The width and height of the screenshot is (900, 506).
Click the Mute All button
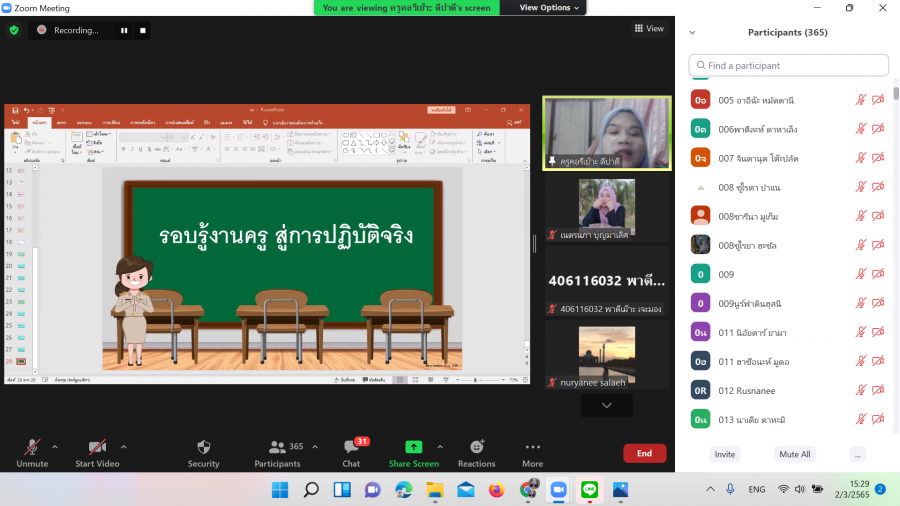coord(795,454)
